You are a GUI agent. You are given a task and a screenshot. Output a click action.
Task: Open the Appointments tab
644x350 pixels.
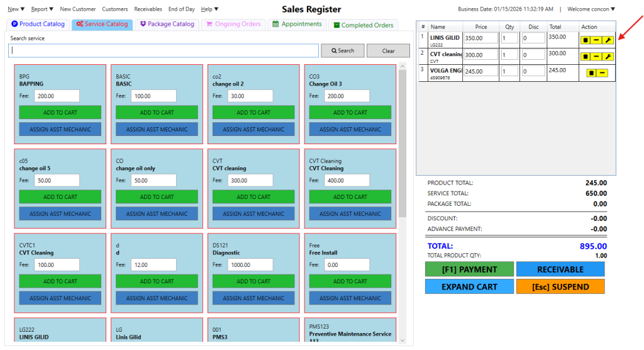(297, 25)
